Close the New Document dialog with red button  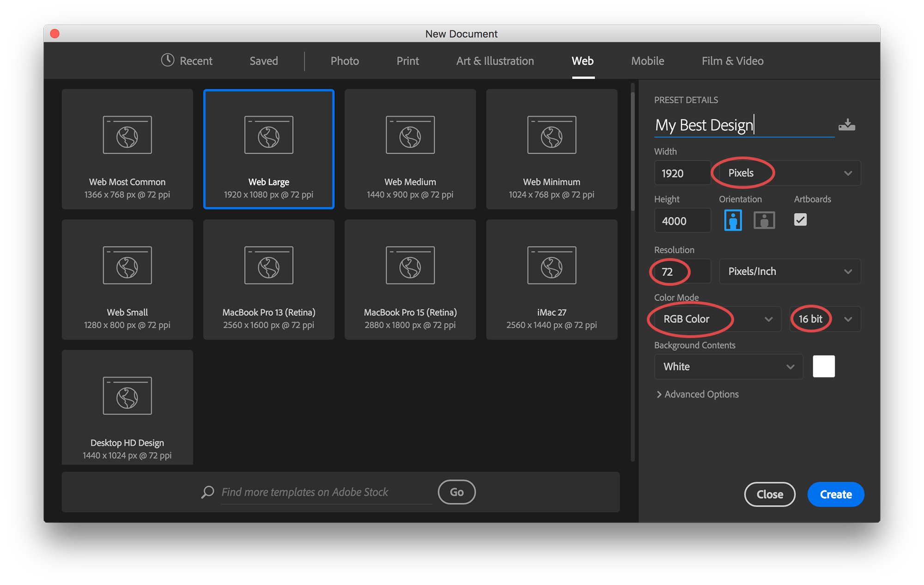pos(55,34)
